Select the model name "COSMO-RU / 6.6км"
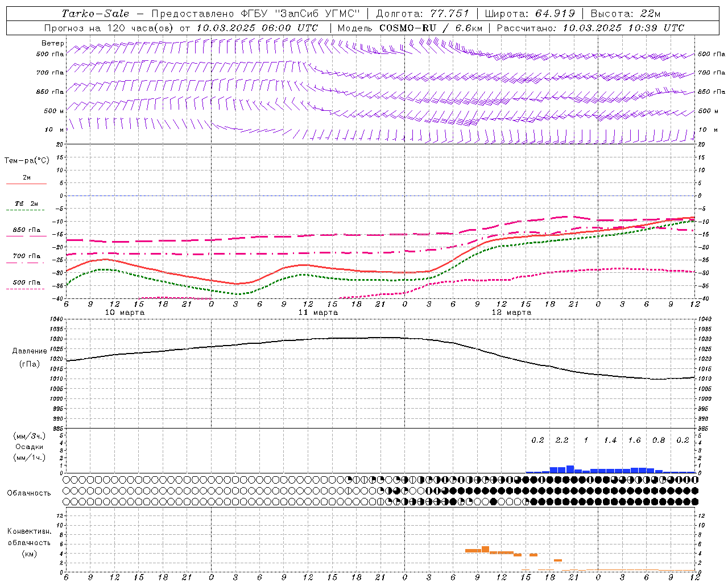 [x=432, y=28]
